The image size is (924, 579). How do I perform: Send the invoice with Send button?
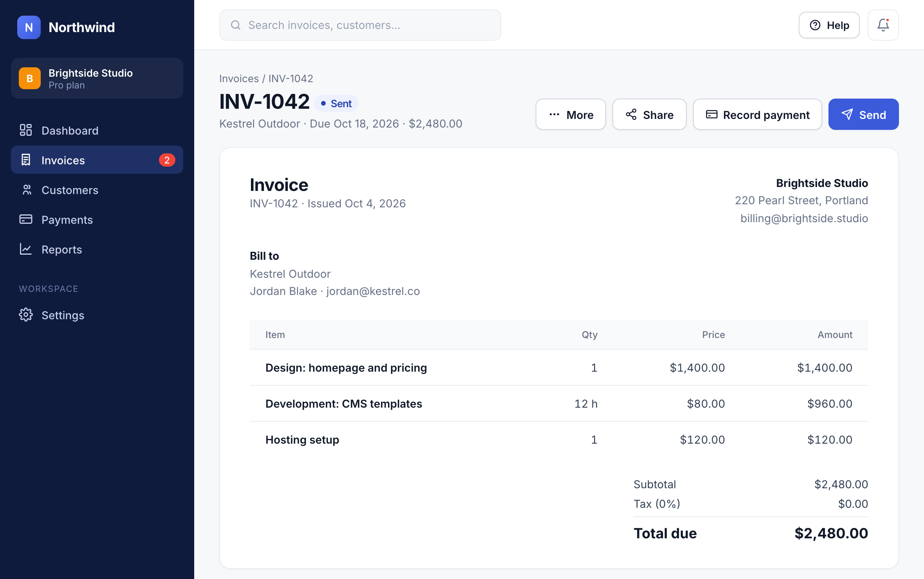864,115
